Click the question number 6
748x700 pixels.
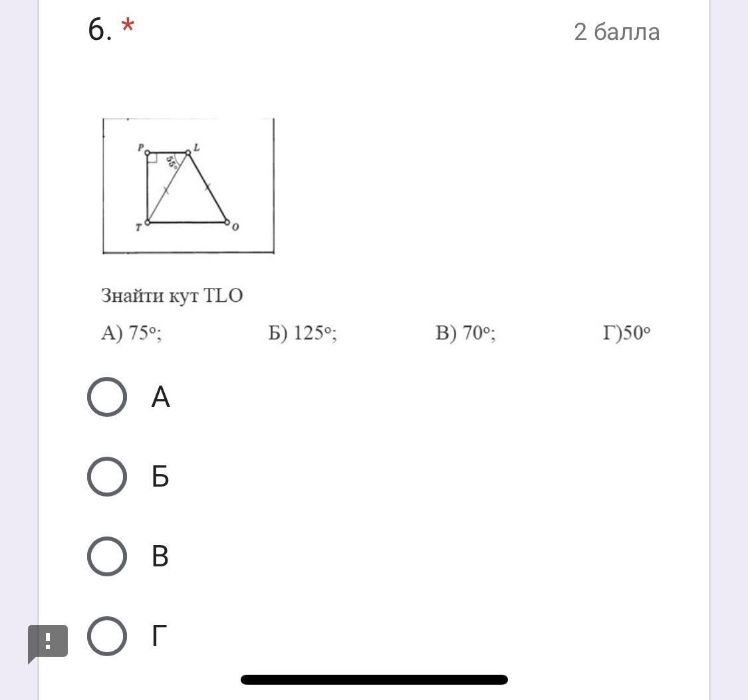click(99, 30)
